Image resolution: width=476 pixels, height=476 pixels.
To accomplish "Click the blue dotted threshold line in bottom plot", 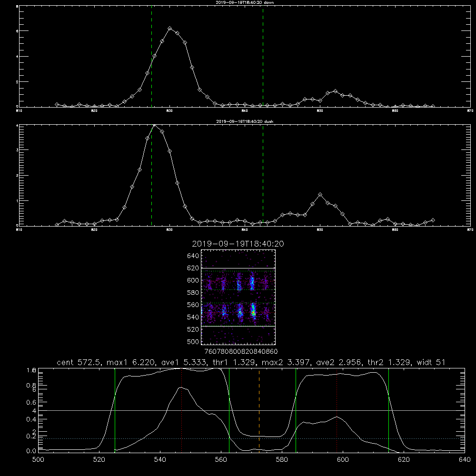I will coord(251,438).
